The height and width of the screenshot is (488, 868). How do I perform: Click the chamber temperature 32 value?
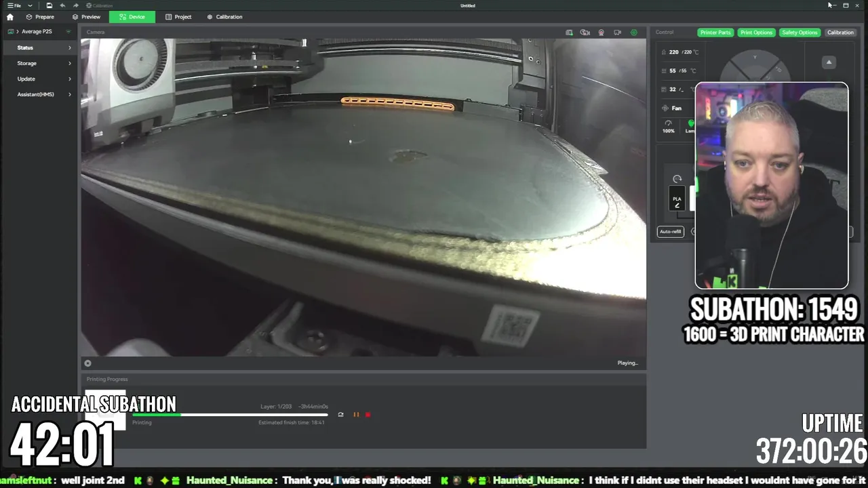673,89
